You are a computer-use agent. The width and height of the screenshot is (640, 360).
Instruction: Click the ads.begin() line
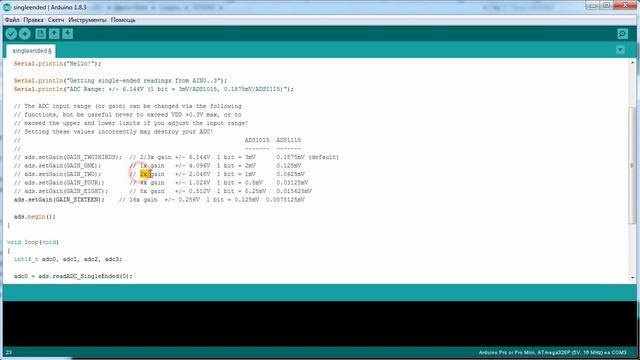click(x=35, y=217)
